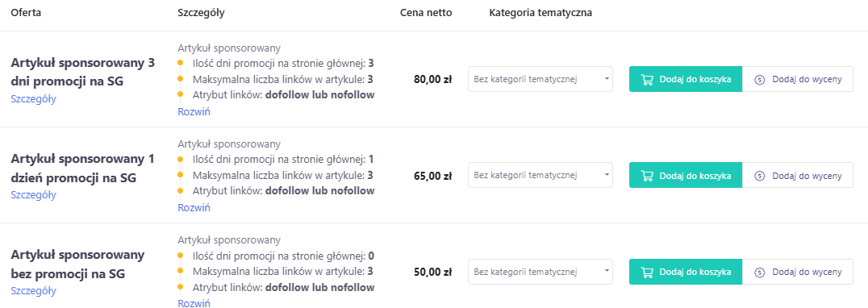
Task: Click the Kategoria tematyczna column header
Action: 540,13
